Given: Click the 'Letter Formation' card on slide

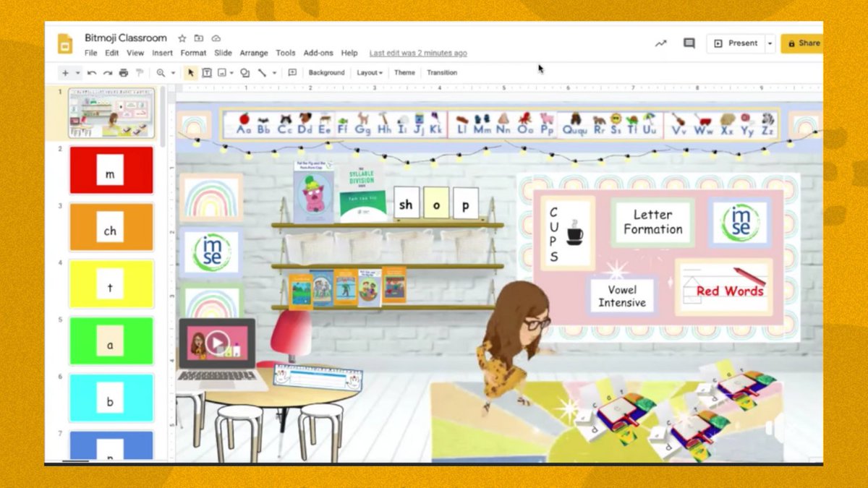Looking at the screenshot, I should point(652,222).
